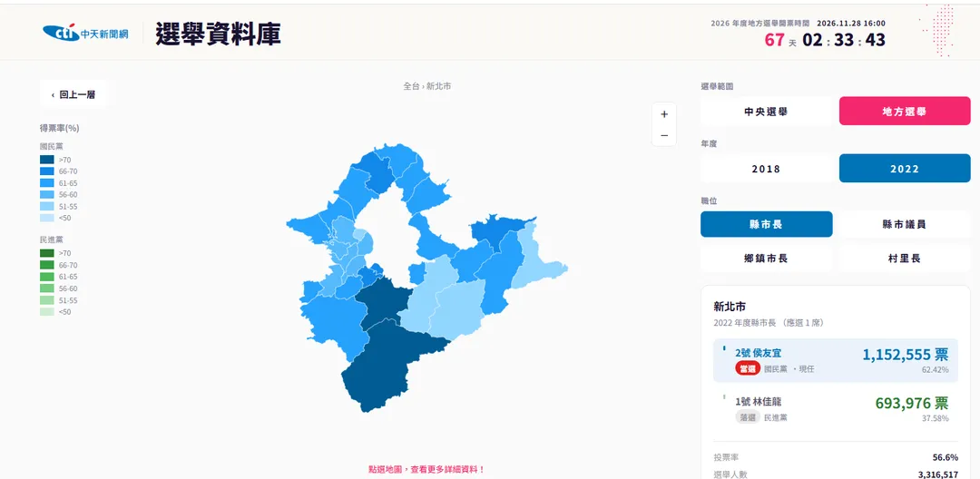The image size is (980, 479).
Task: Click the 民進黨 51-55 light green swatch
Action: pos(47,300)
